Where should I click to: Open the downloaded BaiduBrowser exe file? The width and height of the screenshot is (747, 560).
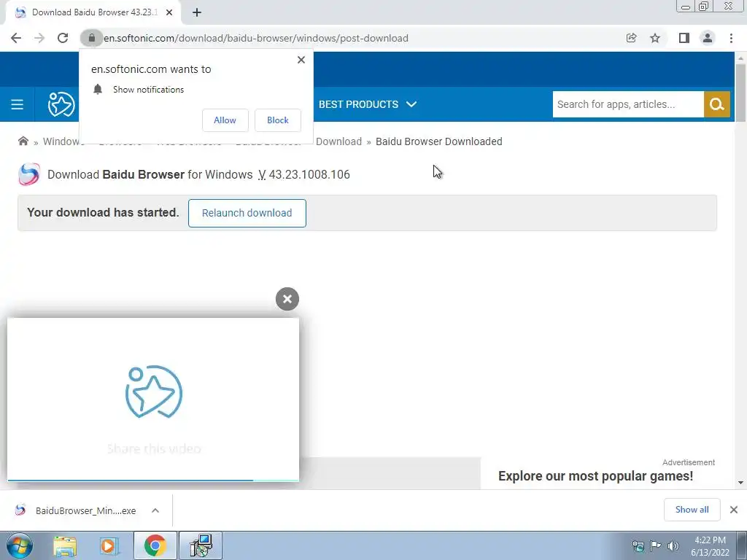coord(76,510)
